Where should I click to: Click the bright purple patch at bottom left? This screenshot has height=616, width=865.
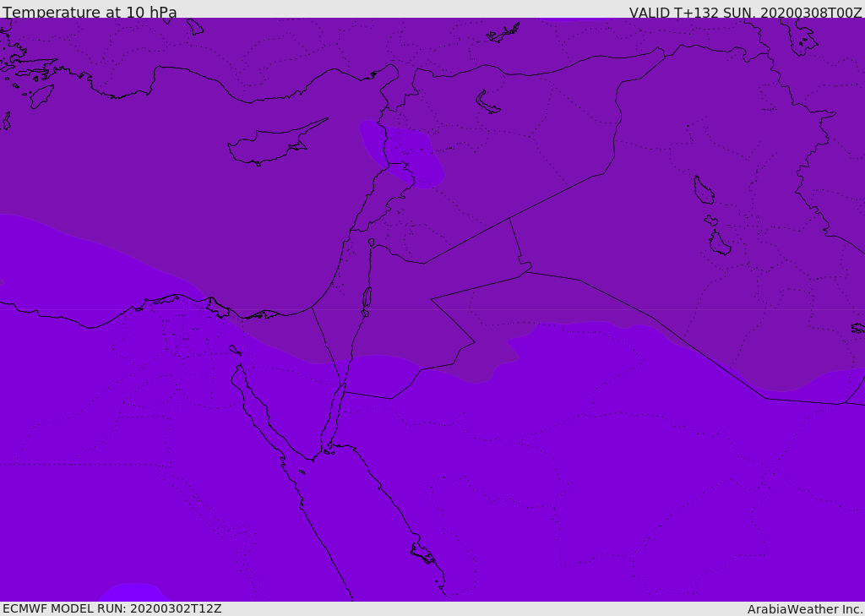(x=131, y=592)
